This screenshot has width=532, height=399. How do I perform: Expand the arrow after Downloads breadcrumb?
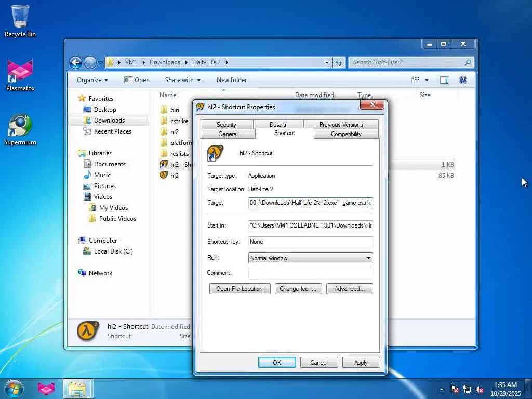click(x=187, y=62)
